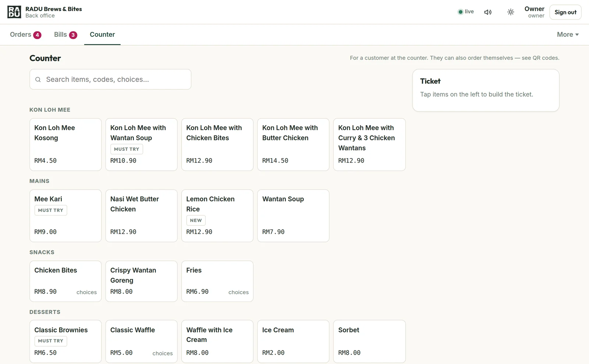Add Ice Cream RM2.00 item

293,342
